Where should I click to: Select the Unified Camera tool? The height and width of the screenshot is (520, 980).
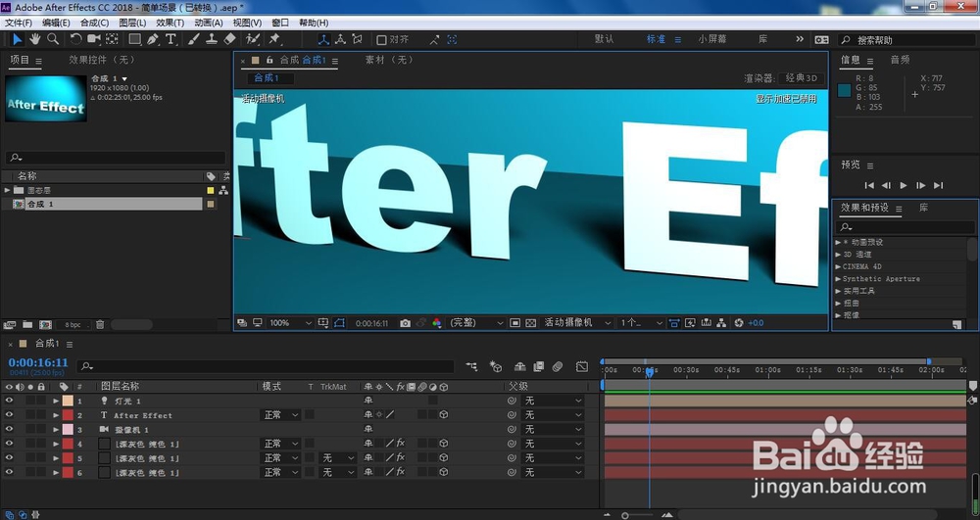94,39
